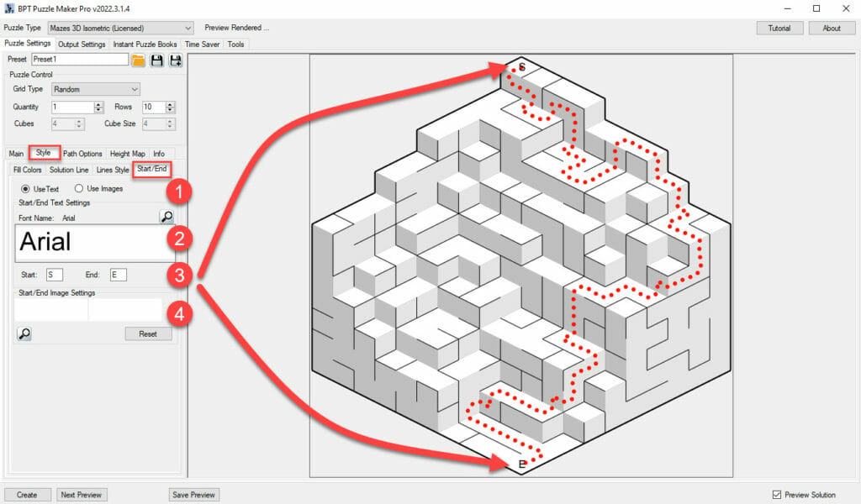Save preset as new file with rightmost disk icon
This screenshot has width=861, height=504.
(176, 59)
